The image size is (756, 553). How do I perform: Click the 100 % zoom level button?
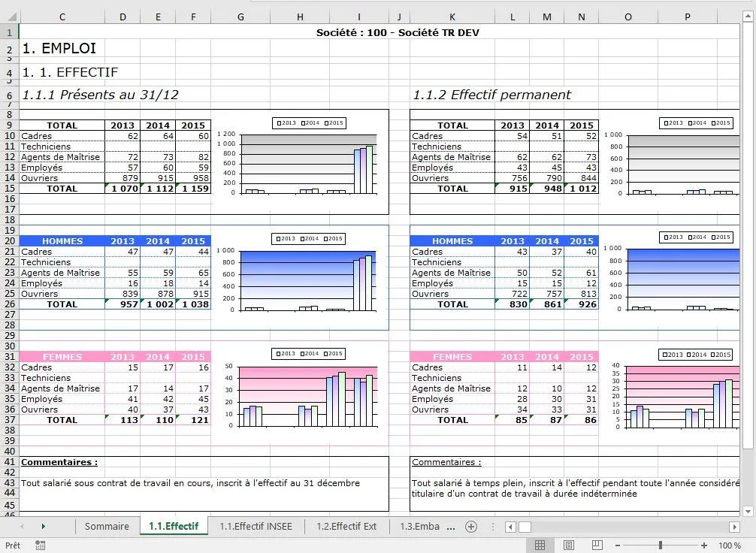coord(730,545)
